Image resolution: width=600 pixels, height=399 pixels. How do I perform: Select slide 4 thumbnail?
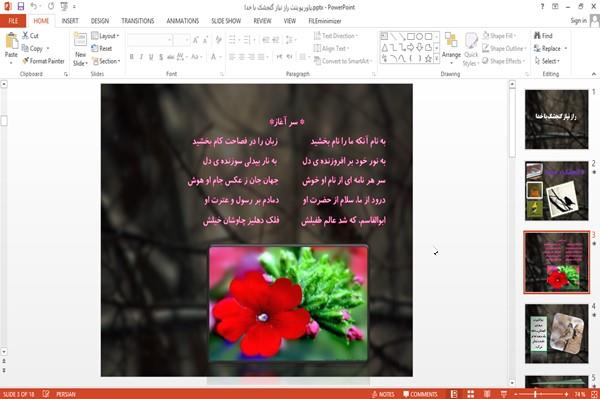(556, 334)
